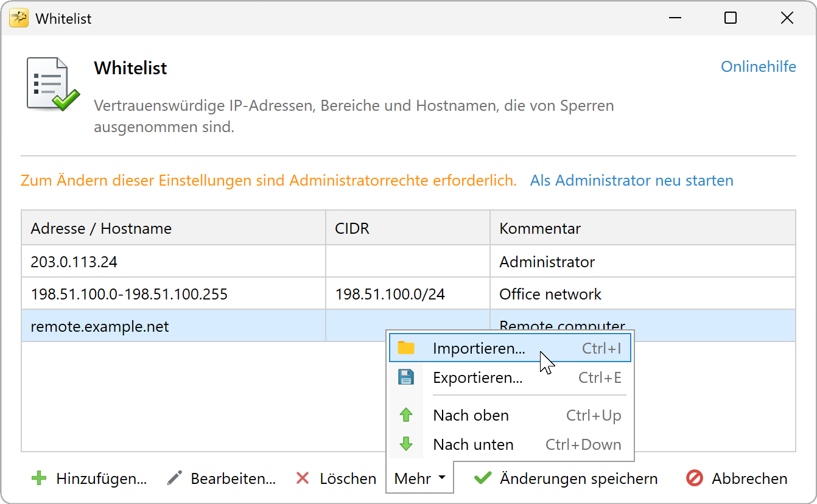Click the Whitelist document checklist icon
The image size is (817, 504).
pyautogui.click(x=53, y=84)
